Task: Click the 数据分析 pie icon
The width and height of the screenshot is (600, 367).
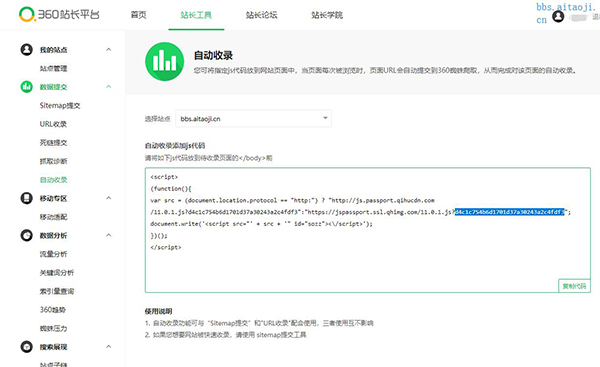Action: point(26,235)
